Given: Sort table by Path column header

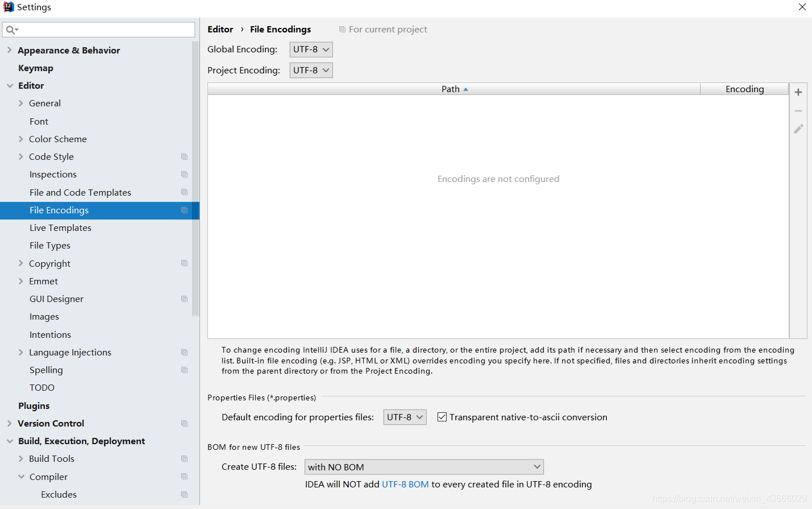Looking at the screenshot, I should pyautogui.click(x=454, y=89).
